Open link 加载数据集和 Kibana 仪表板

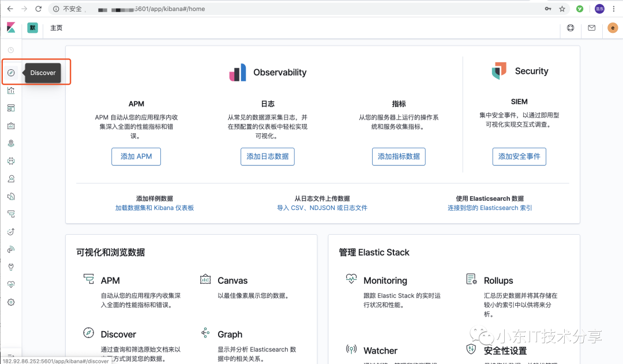(155, 208)
